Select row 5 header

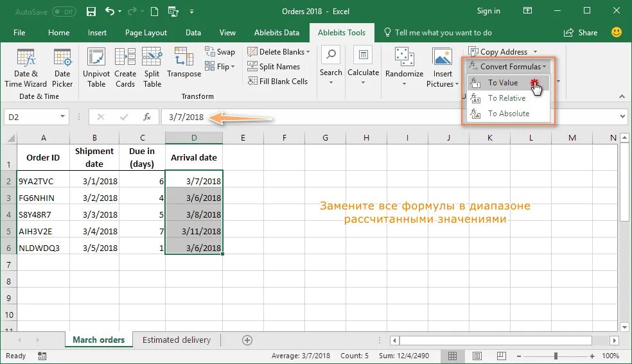click(x=8, y=232)
